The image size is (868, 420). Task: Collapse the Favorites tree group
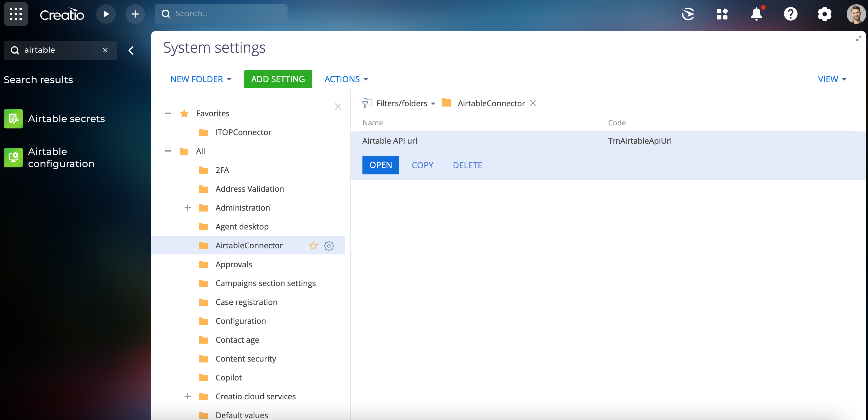168,114
